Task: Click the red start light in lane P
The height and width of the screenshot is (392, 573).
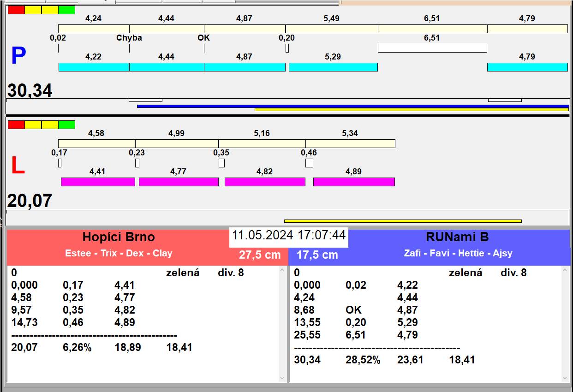Action: click(16, 10)
